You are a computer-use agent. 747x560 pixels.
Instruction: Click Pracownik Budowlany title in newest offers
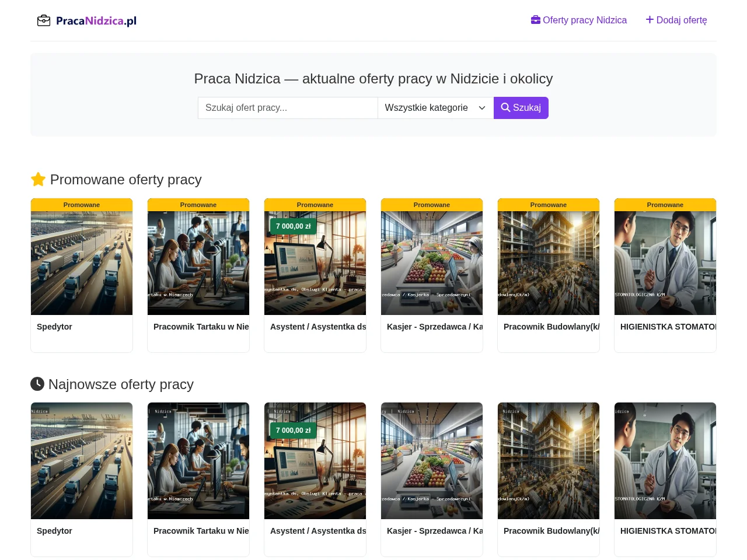click(x=551, y=531)
